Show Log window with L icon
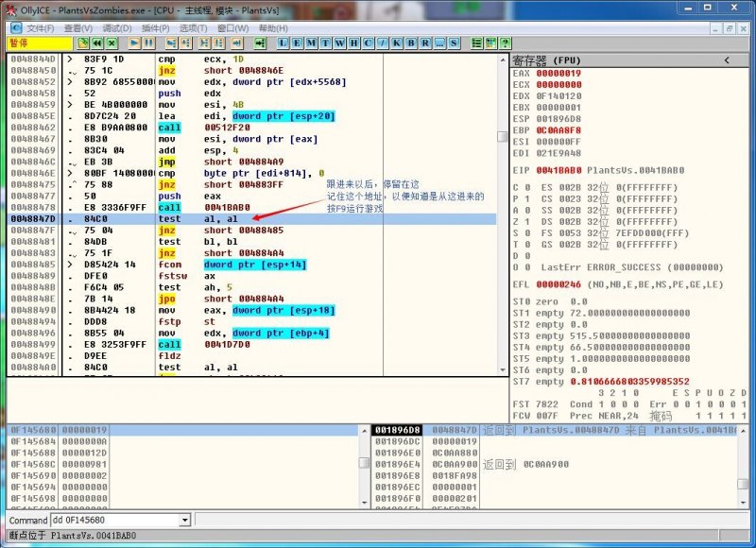756x548 pixels. [283, 43]
